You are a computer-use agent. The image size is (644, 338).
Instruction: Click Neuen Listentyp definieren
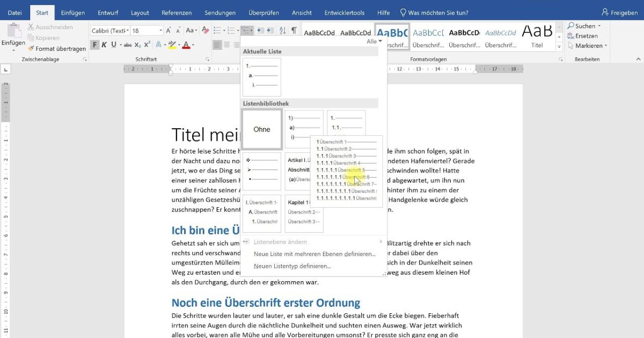(x=292, y=266)
